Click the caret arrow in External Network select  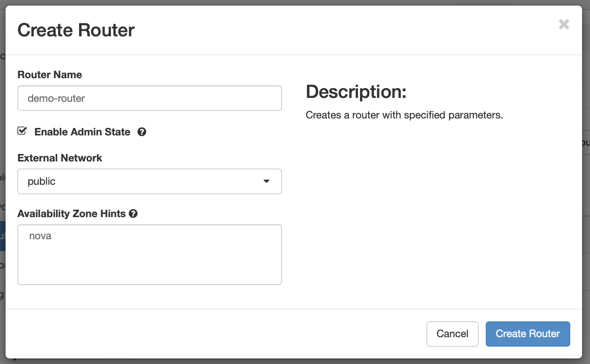267,181
